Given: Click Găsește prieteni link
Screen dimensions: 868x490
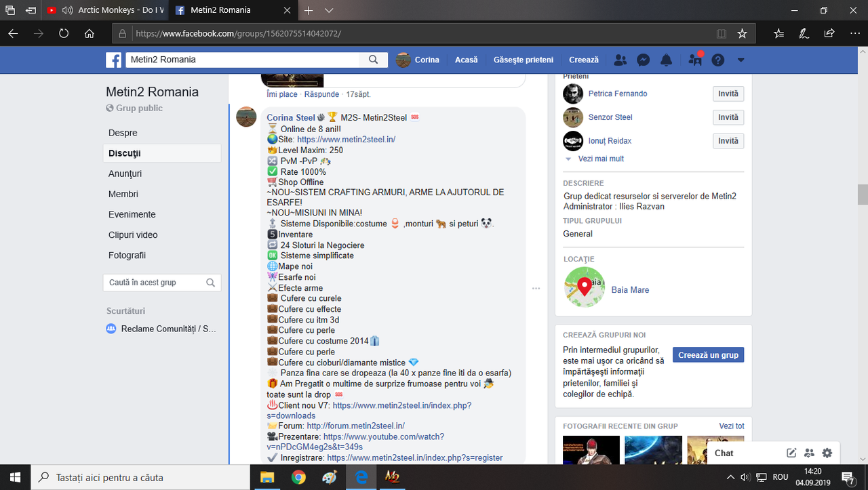Looking at the screenshot, I should pos(524,60).
